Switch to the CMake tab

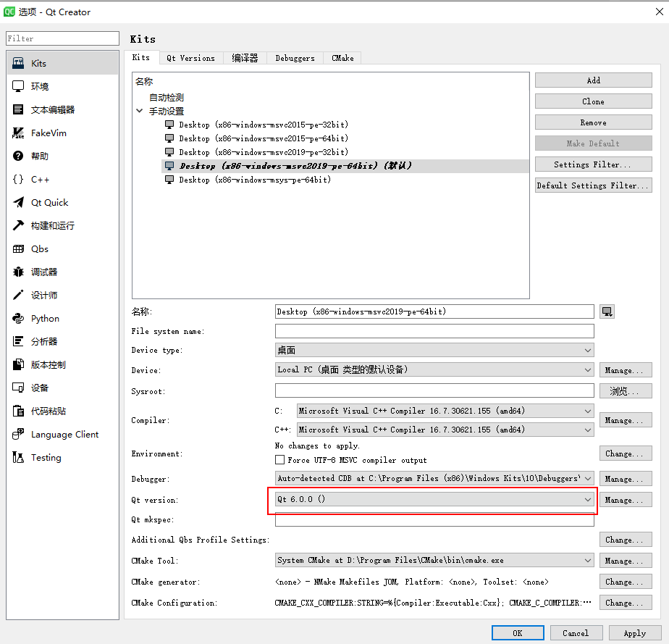click(x=342, y=58)
